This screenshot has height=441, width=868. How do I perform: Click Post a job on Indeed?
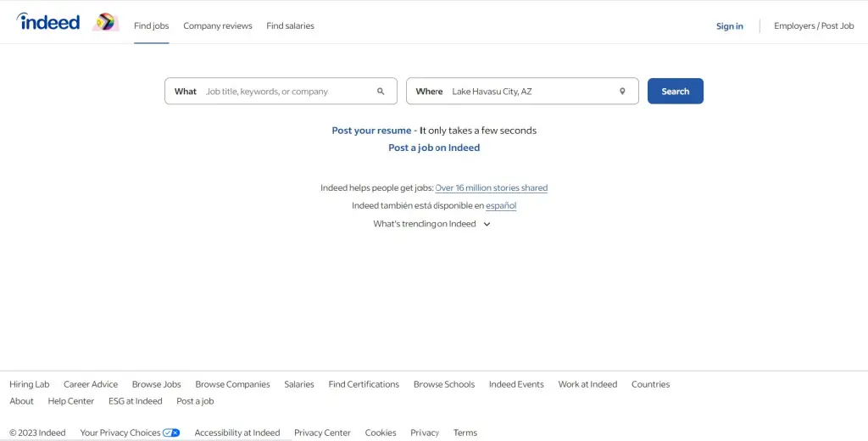click(x=434, y=148)
